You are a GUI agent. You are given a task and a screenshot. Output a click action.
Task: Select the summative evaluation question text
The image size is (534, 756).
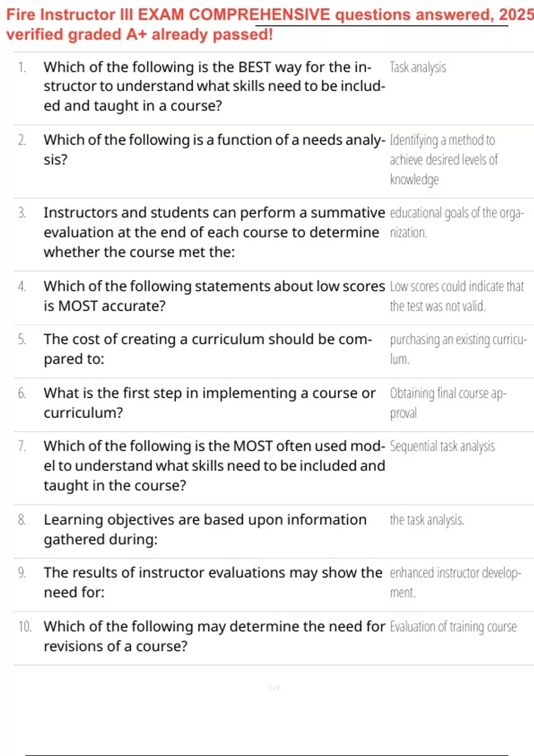click(x=214, y=232)
